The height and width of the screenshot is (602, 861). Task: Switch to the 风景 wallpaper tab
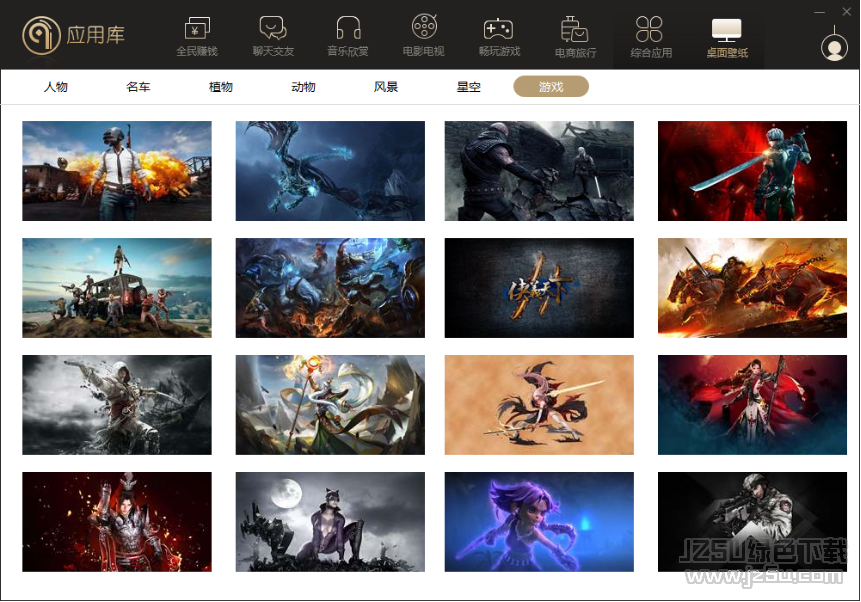click(385, 87)
